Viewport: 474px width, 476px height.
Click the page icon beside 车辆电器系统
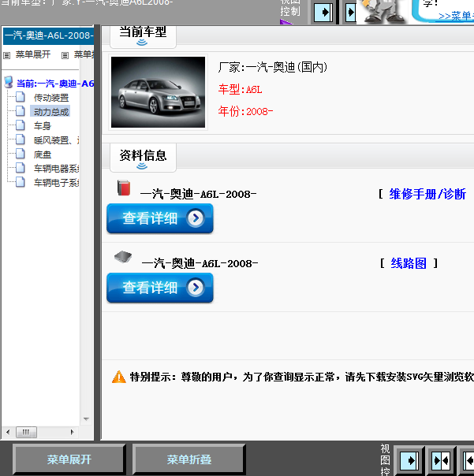(x=21, y=168)
